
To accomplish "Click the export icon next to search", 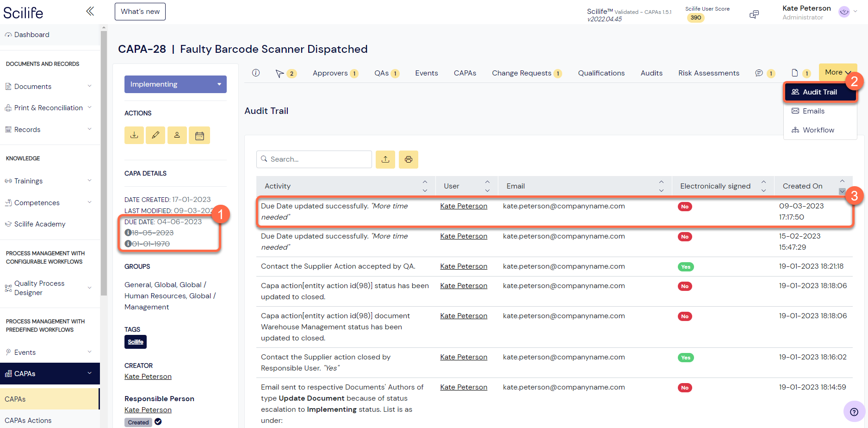I will [x=385, y=159].
